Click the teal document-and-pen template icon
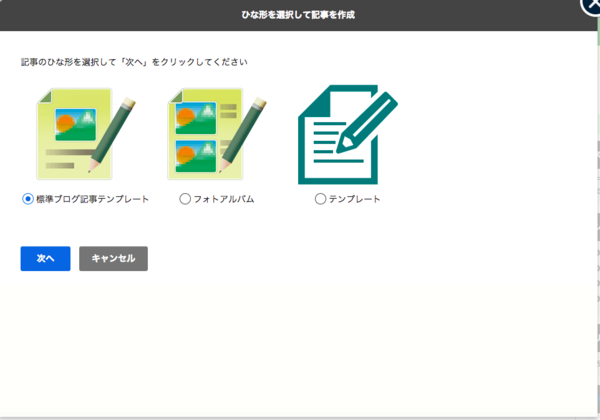 (347, 134)
